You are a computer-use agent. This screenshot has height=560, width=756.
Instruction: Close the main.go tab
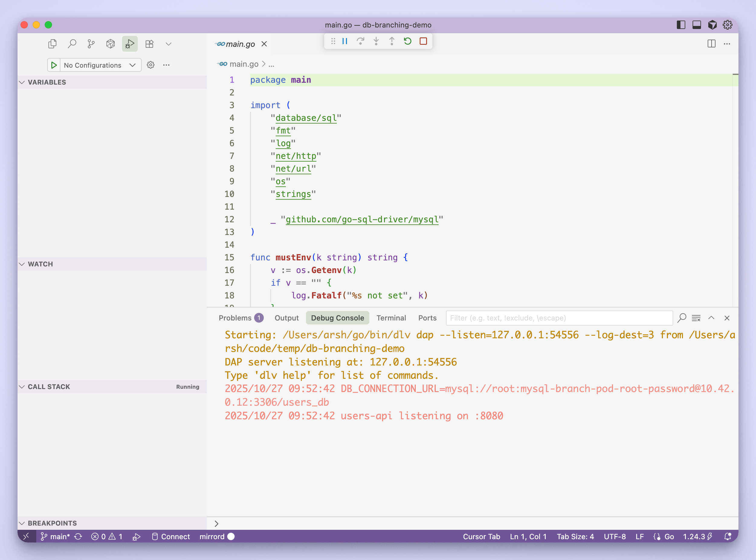tap(264, 44)
